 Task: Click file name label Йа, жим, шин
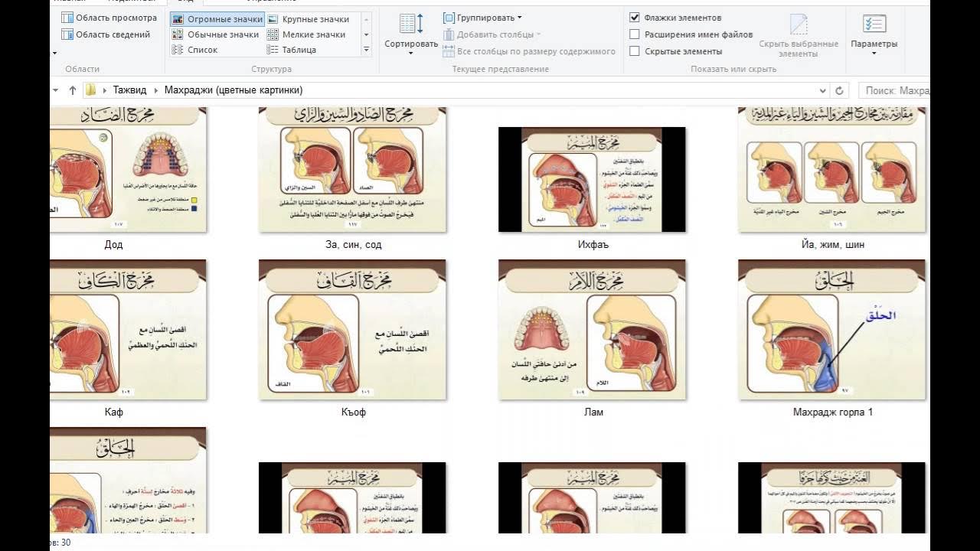click(832, 245)
